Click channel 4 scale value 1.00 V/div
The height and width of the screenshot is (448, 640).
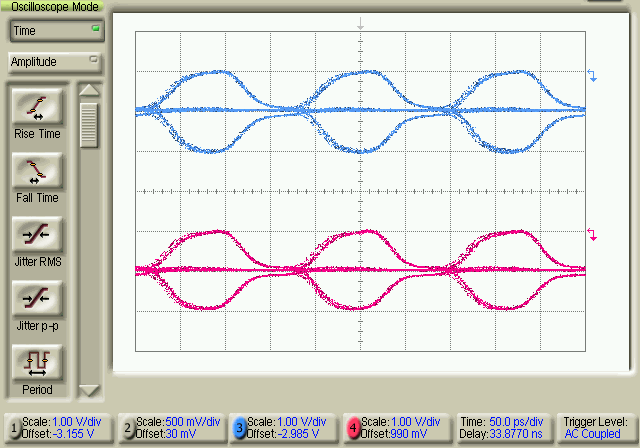pyautogui.click(x=416, y=421)
